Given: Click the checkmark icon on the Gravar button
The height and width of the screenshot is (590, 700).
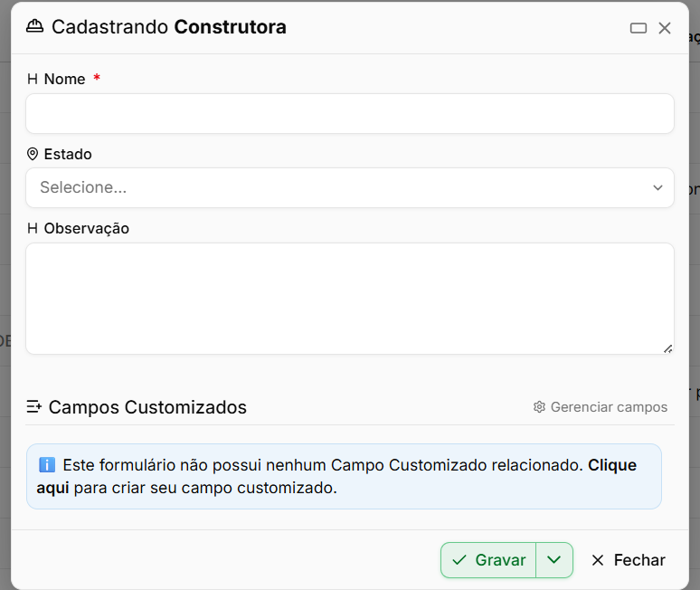Looking at the screenshot, I should point(459,560).
